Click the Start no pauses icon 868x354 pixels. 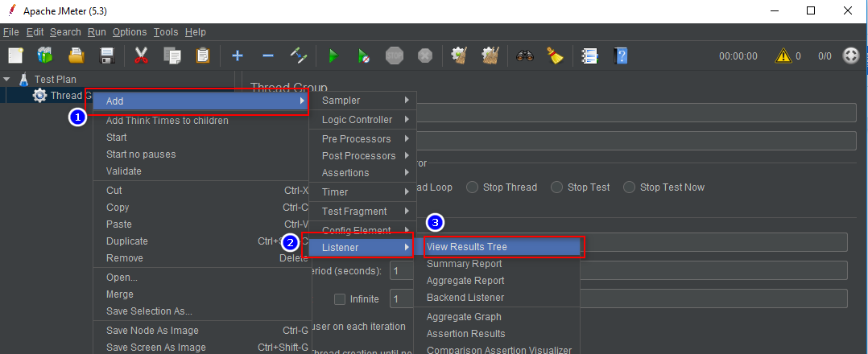click(x=364, y=56)
